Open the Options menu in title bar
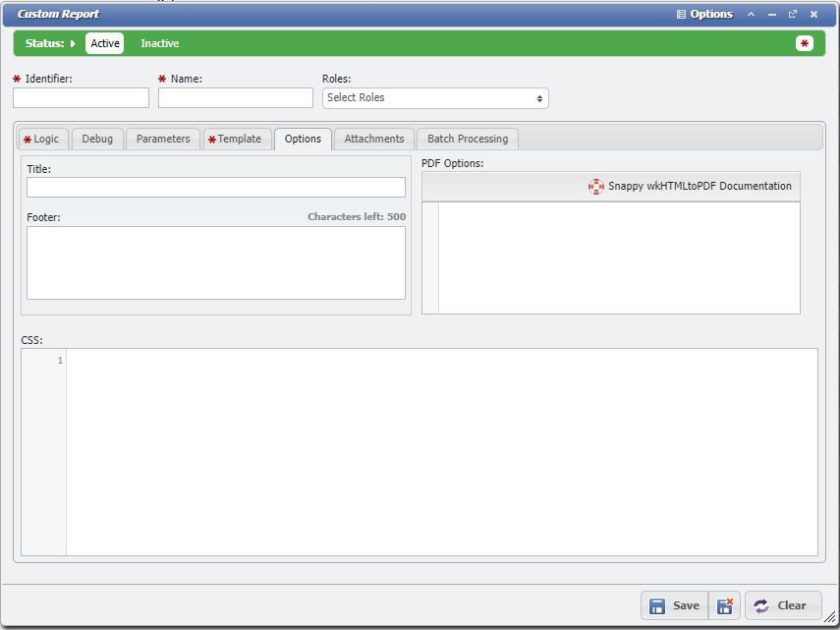Screen dimensions: 840x630 point(704,15)
